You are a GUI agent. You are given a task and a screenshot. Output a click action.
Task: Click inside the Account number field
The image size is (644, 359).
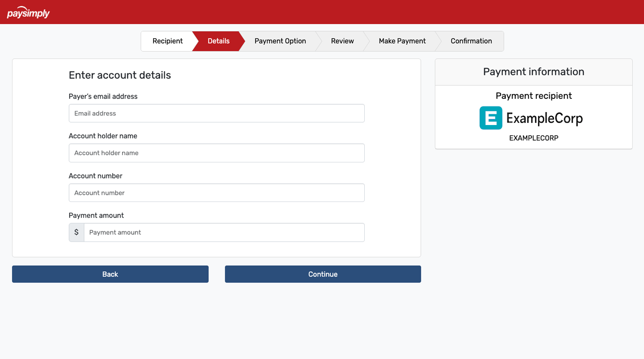coord(216,193)
